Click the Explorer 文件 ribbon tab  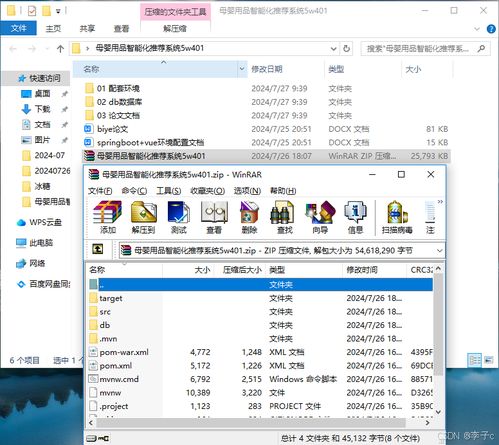pyautogui.click(x=18, y=28)
